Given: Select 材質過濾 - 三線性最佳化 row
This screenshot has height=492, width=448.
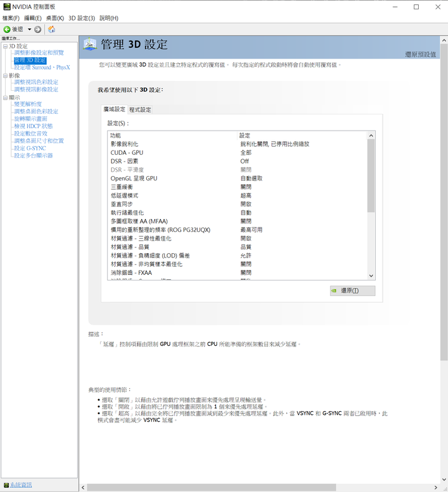Looking at the screenshot, I should pyautogui.click(x=237, y=238).
